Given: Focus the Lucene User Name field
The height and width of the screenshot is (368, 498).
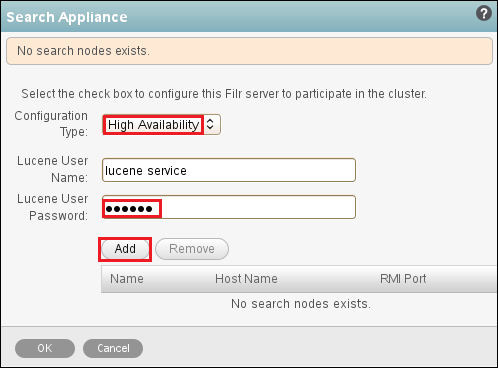Looking at the screenshot, I should coord(229,170).
